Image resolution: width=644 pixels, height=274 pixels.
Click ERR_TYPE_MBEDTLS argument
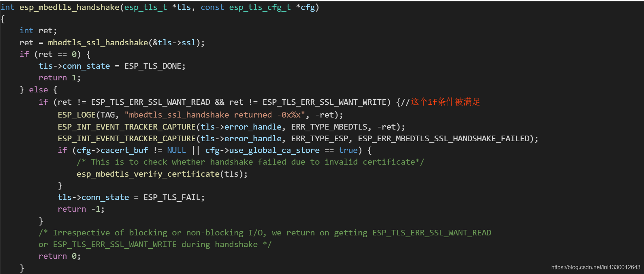point(329,127)
